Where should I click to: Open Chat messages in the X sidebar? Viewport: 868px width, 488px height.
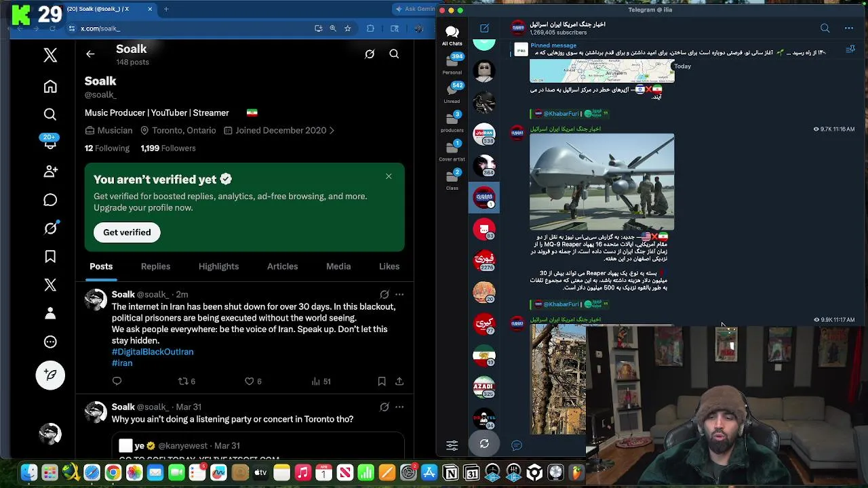click(x=50, y=200)
